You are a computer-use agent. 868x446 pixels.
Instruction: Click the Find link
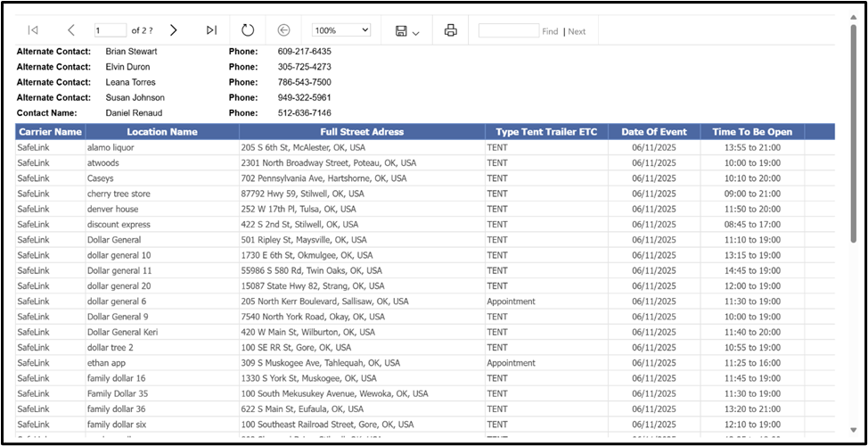(550, 31)
